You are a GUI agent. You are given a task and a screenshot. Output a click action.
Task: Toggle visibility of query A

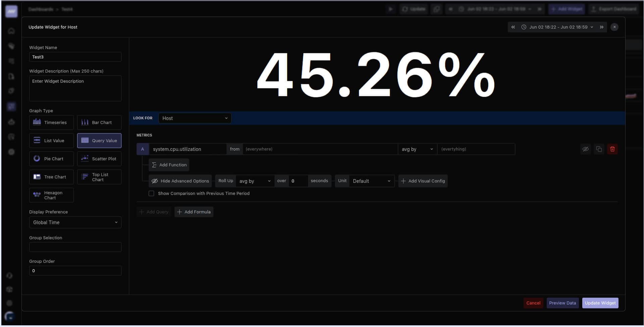(x=586, y=149)
